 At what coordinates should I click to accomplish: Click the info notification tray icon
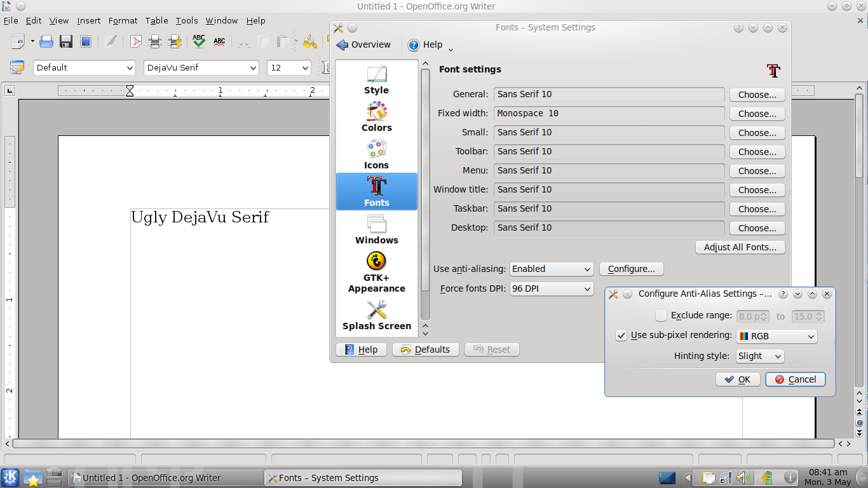(790, 477)
